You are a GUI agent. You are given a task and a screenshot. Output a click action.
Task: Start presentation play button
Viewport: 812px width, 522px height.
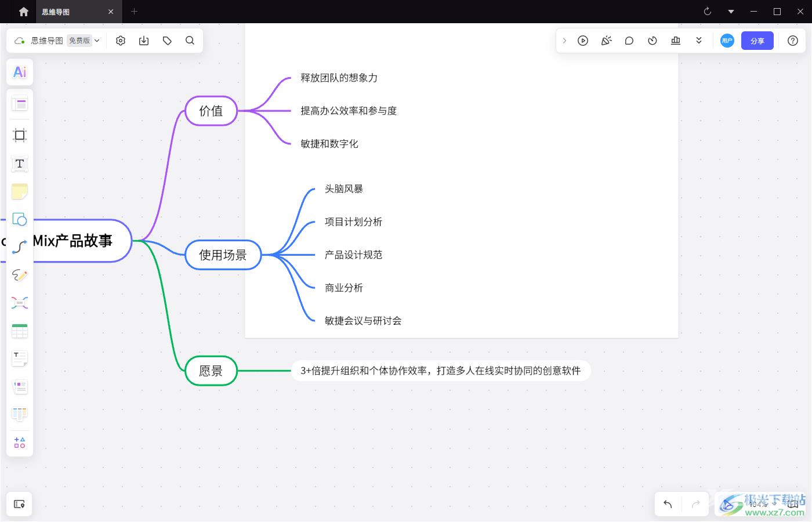pyautogui.click(x=583, y=41)
